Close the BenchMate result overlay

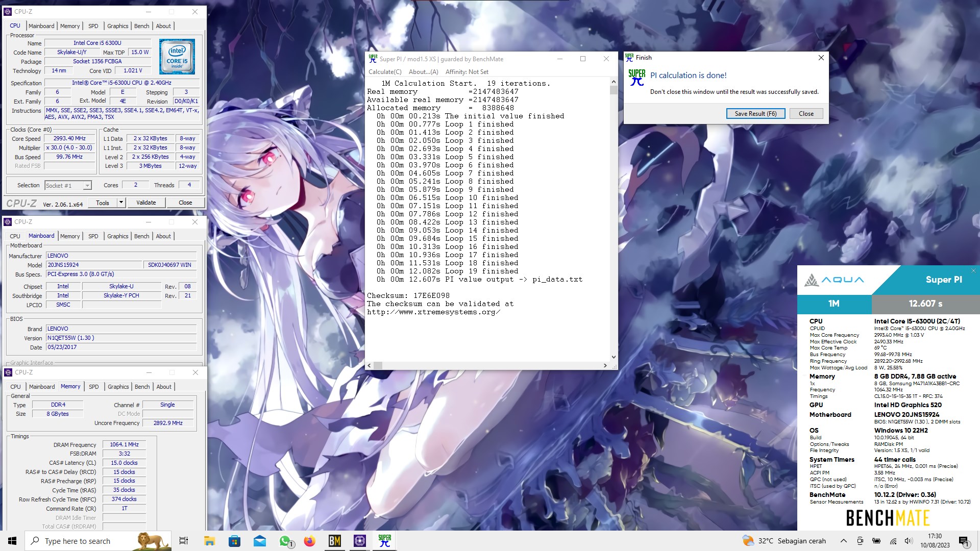coord(973,270)
